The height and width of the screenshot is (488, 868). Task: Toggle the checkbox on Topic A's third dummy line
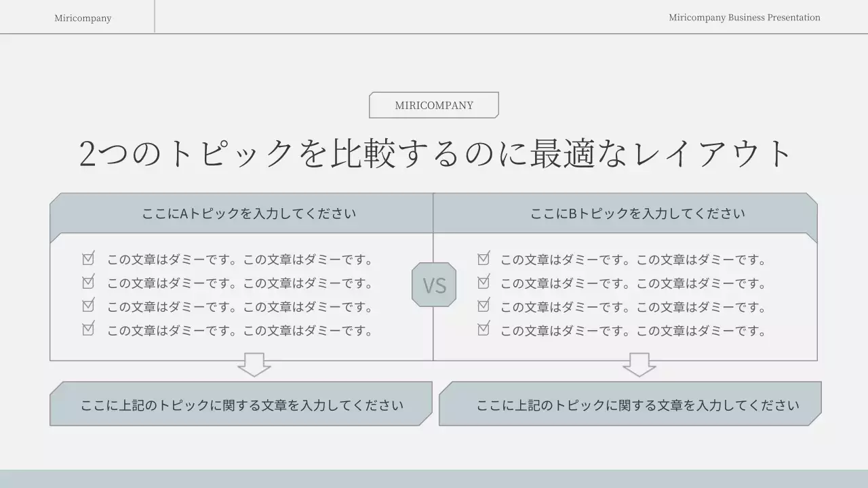[x=88, y=306]
